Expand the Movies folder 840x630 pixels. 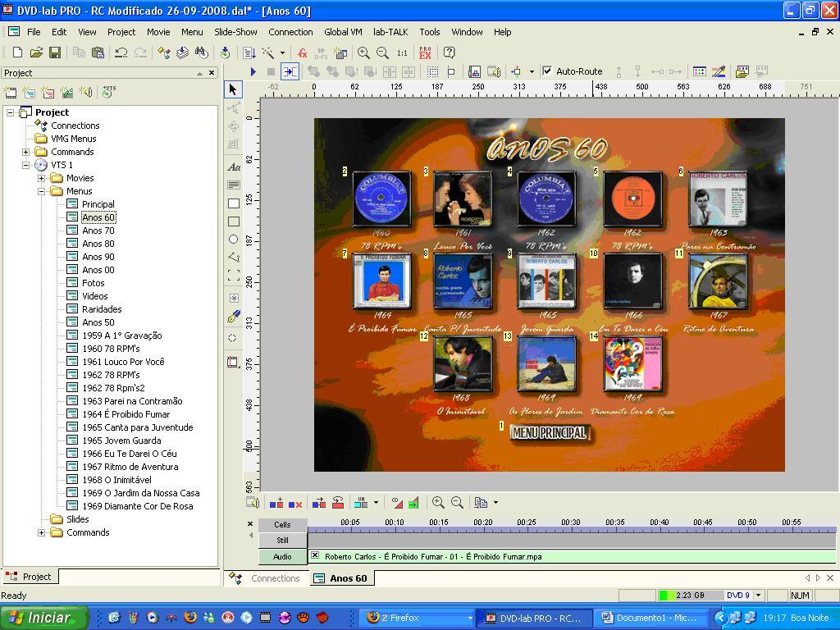point(41,178)
